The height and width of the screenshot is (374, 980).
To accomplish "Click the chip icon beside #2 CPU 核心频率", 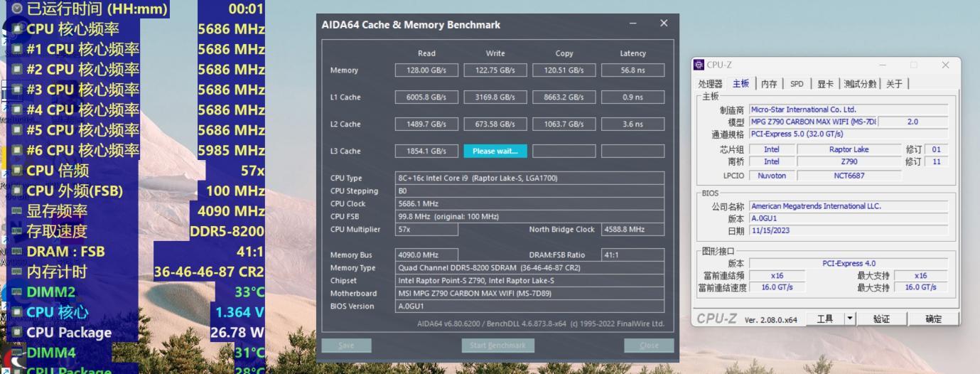I will tap(17, 70).
